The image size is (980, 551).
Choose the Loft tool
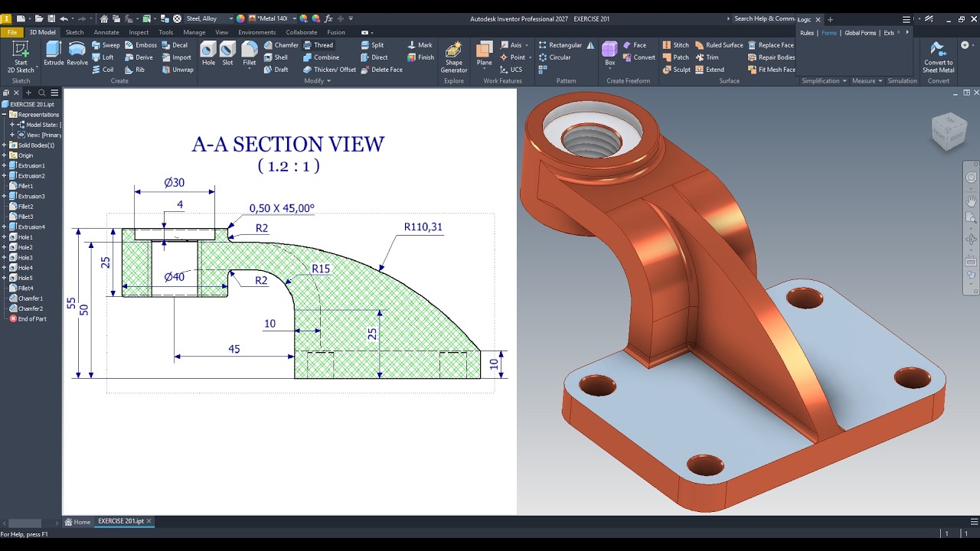103,57
